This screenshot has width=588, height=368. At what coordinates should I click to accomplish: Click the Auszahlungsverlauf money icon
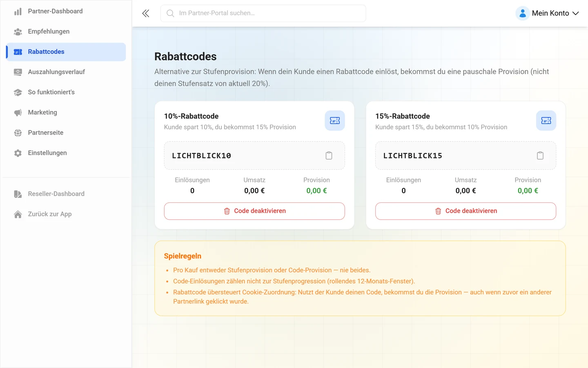pos(18,72)
